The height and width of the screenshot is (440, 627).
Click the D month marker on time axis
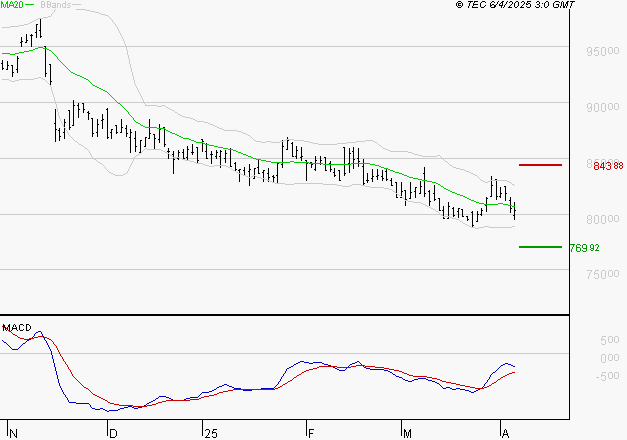point(113,434)
